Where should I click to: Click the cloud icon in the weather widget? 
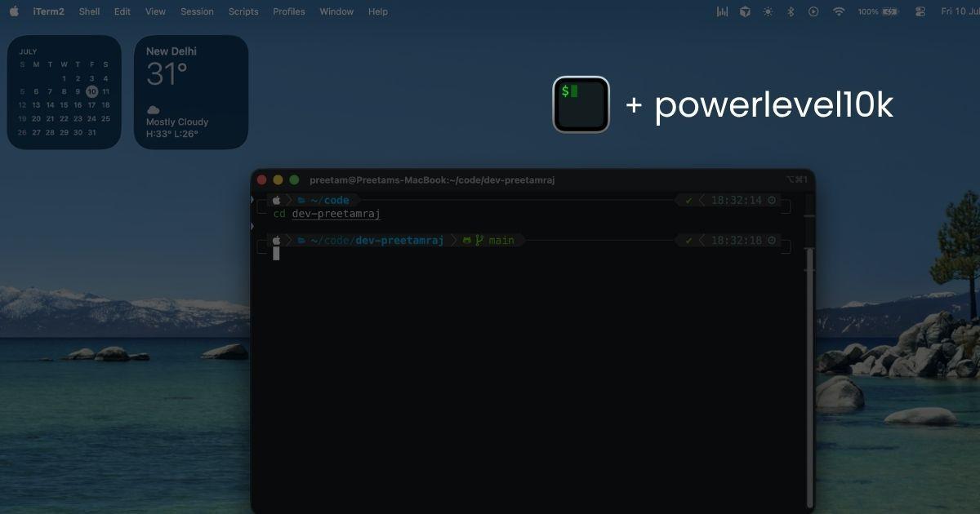point(153,109)
